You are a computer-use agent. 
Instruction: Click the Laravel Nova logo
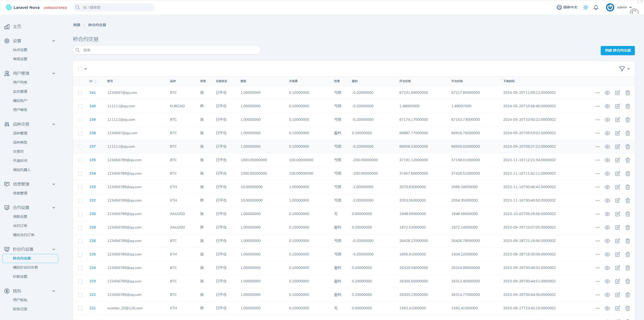click(x=23, y=7)
